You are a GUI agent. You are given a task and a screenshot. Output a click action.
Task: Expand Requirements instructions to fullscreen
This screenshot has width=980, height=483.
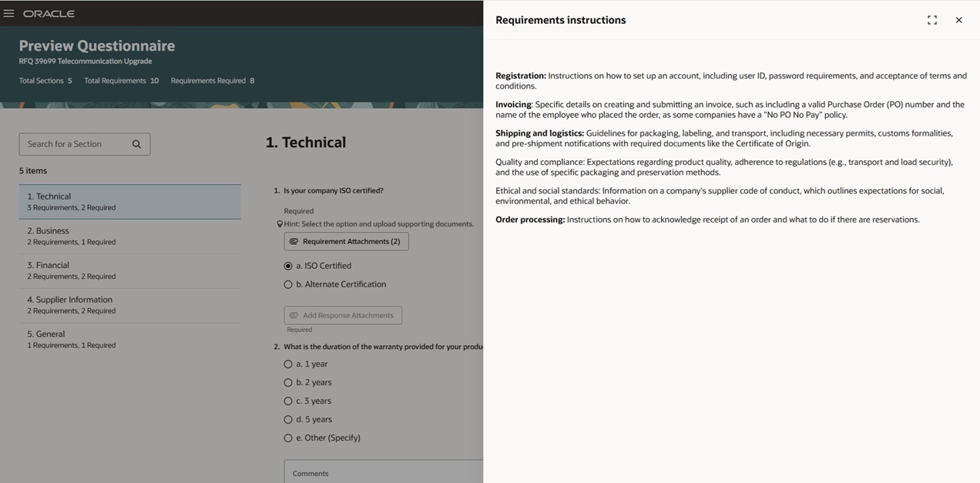click(931, 20)
